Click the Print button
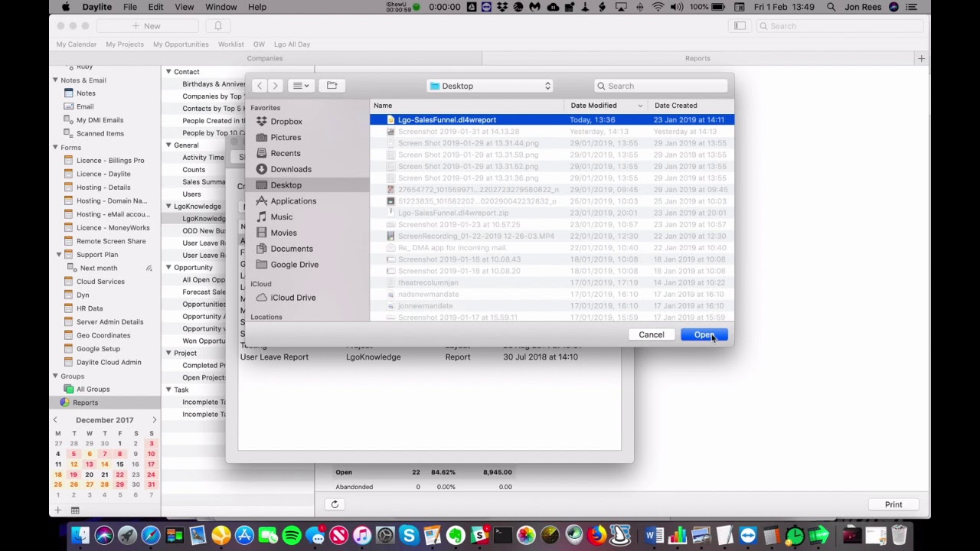 click(x=893, y=504)
